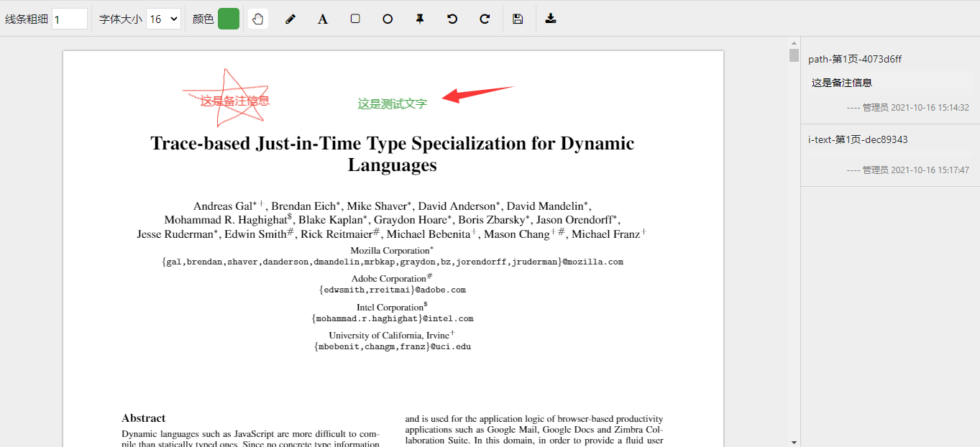Click the note text 这是备注信息 in sidebar
This screenshot has height=447, width=980.
(x=842, y=83)
